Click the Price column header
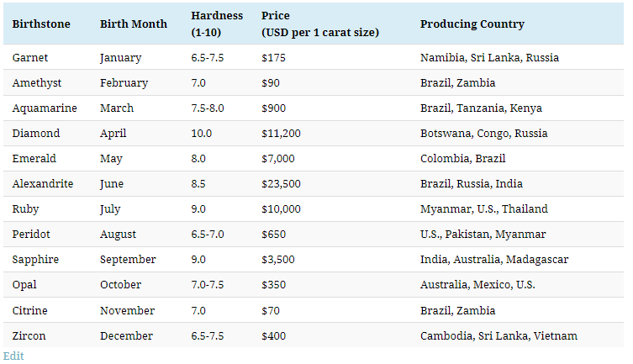The image size is (633, 364). click(x=319, y=24)
